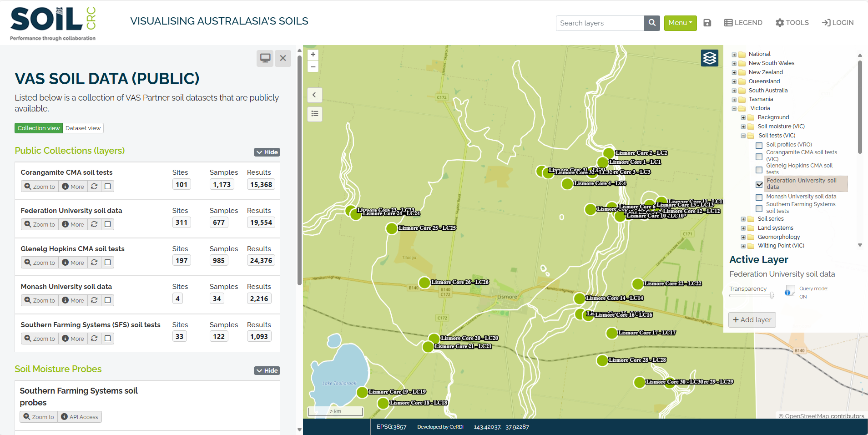868x435 pixels.
Task: Click the list icon on the map
Action: tap(314, 114)
